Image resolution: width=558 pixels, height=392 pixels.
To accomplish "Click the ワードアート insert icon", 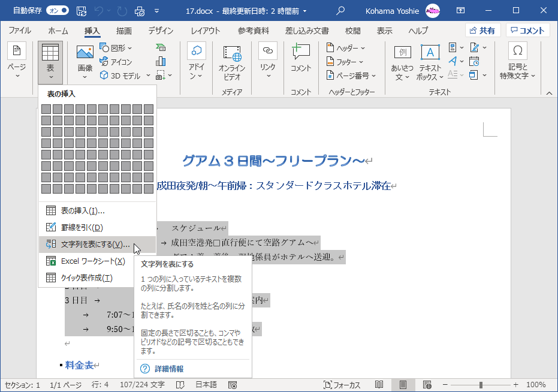I will [453, 62].
